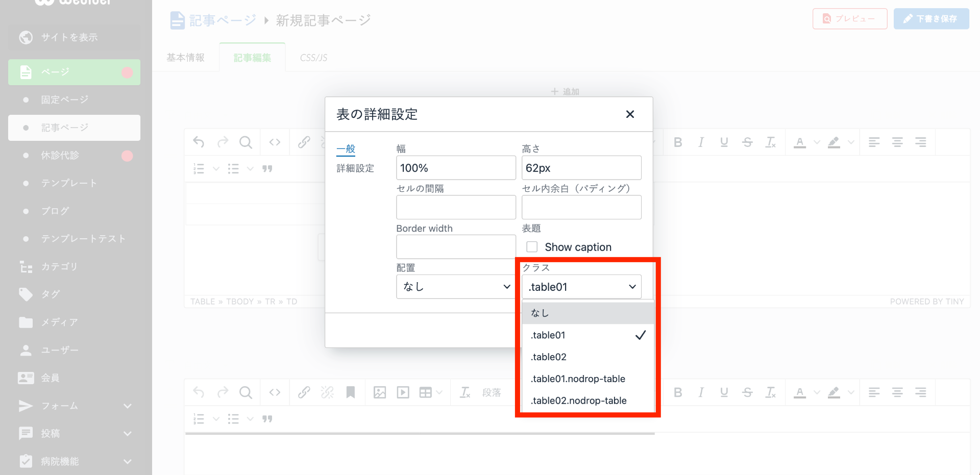Click the bookmark anchor icon in lower toolbar
This screenshot has width=980, height=475.
coord(351,392)
